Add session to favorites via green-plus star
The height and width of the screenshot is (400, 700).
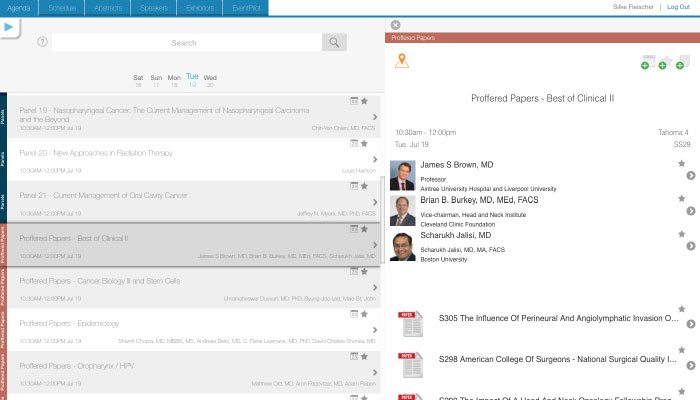pos(665,62)
